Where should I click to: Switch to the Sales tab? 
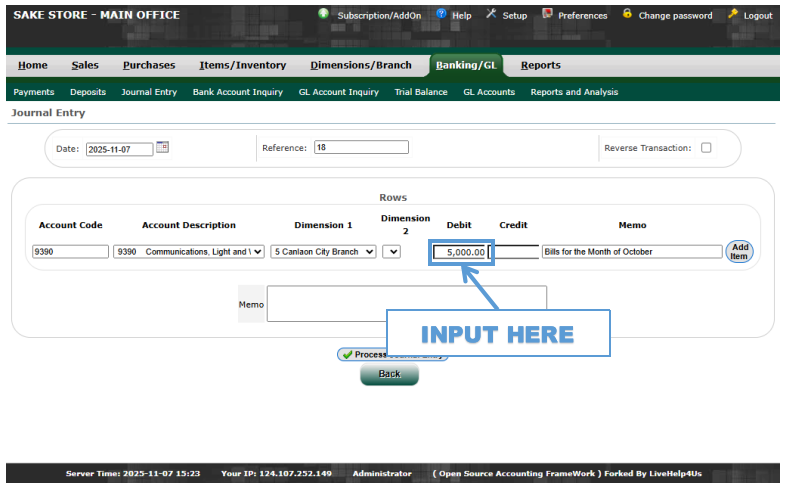[x=85, y=65]
